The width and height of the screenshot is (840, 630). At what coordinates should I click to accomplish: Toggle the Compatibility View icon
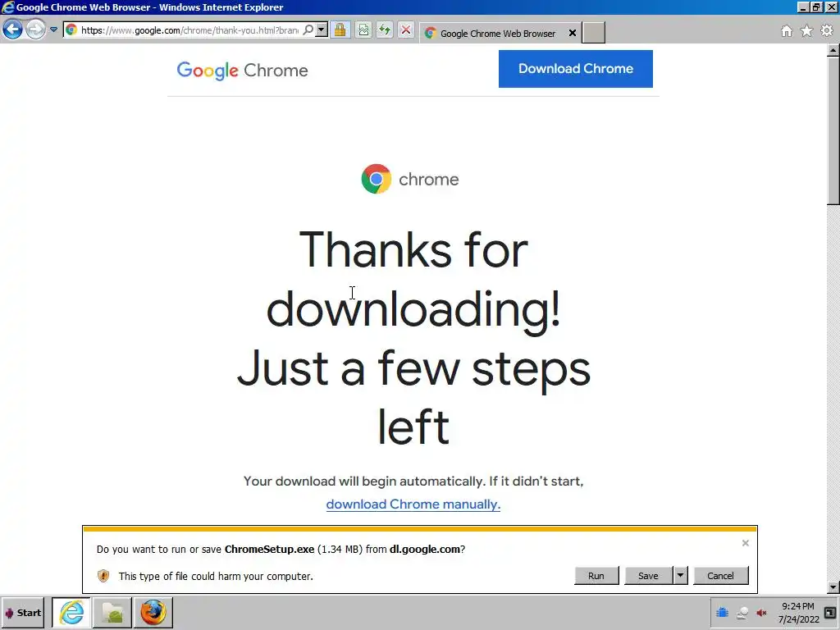tap(363, 30)
